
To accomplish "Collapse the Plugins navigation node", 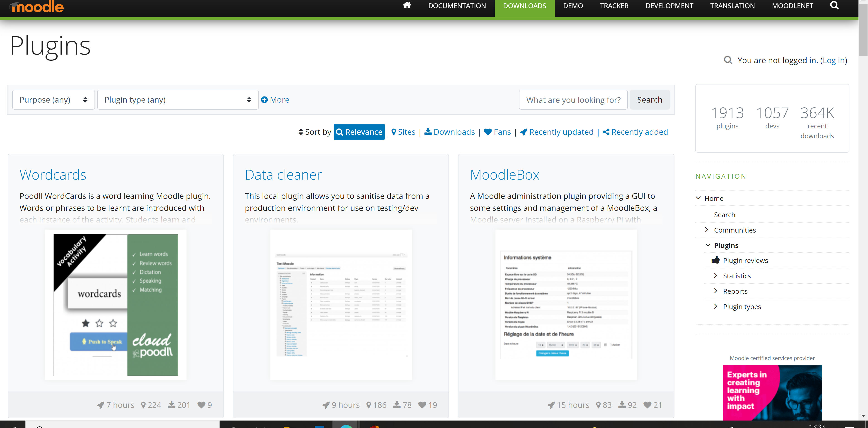I will click(x=708, y=245).
